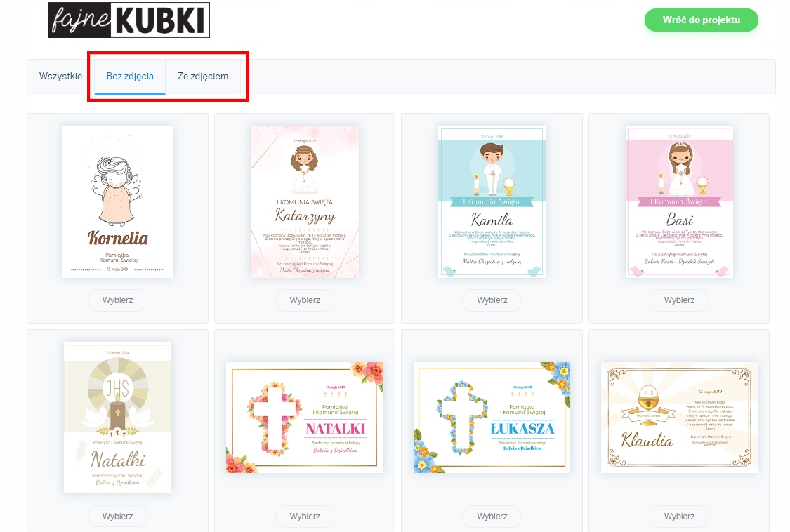
Task: Click the Wróć do projektu button
Action: click(702, 20)
